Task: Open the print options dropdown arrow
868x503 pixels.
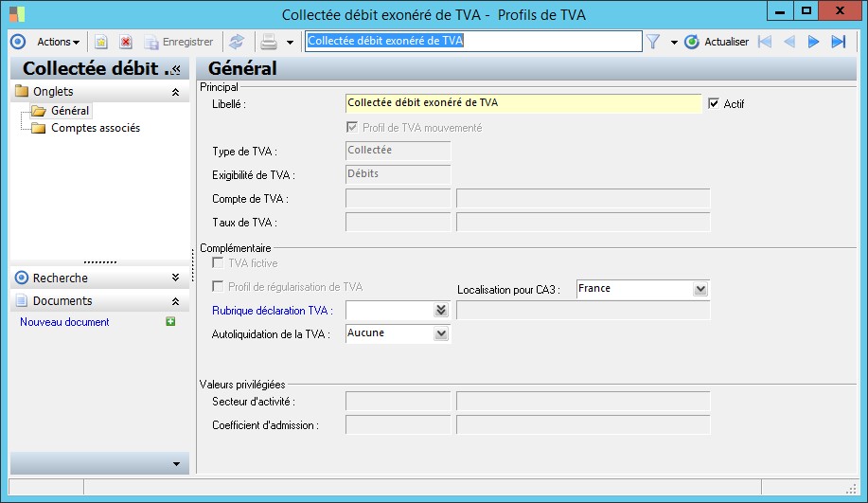Action: coord(290,42)
